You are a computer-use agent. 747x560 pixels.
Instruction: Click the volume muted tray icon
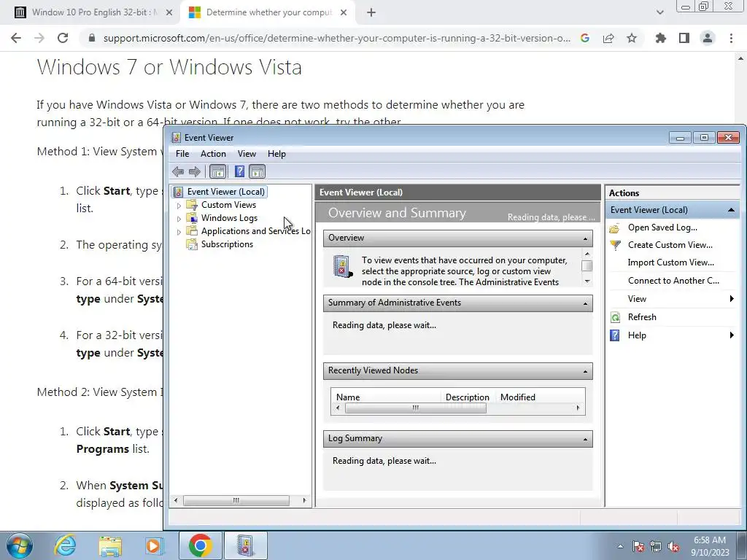coord(673,547)
